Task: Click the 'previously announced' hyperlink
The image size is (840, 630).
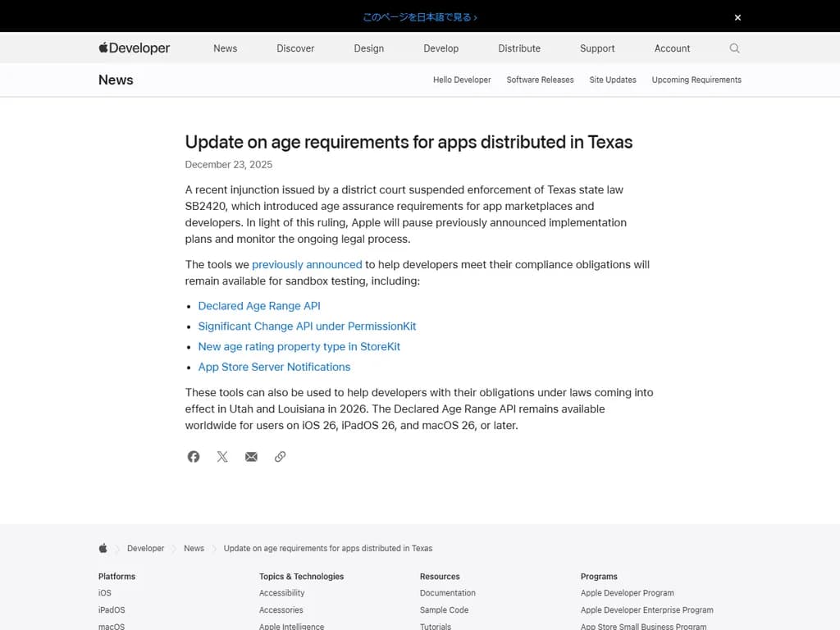Action: tap(307, 265)
